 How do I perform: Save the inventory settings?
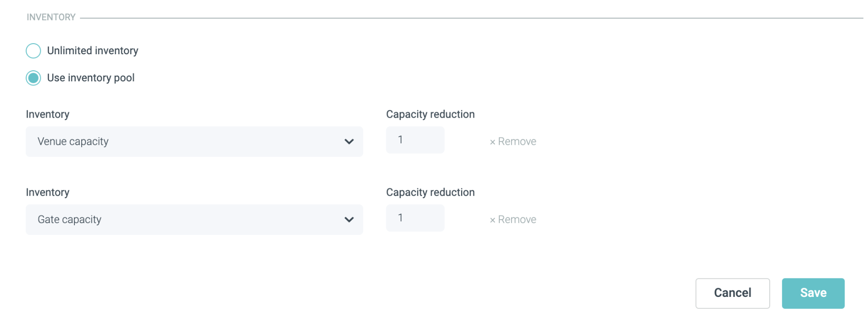813,293
